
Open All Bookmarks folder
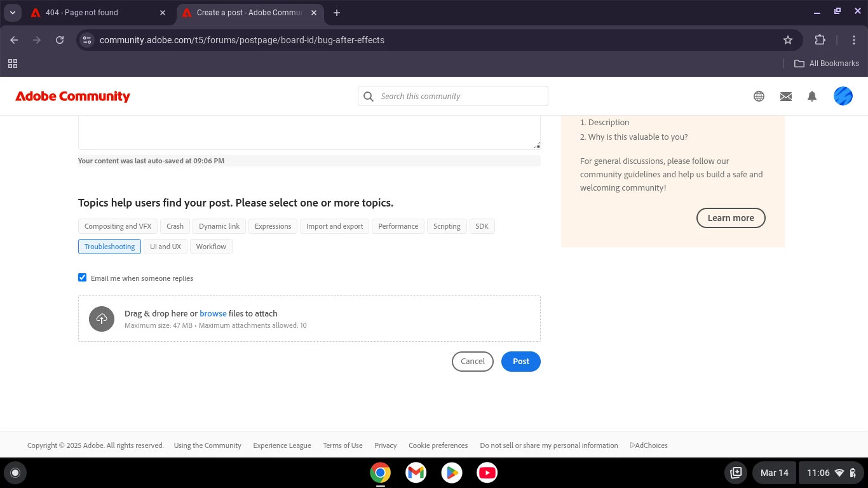(827, 64)
